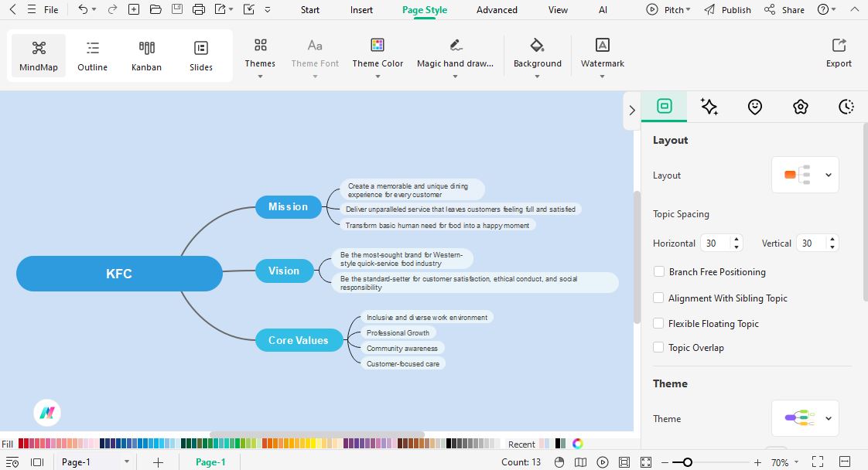Image resolution: width=868 pixels, height=470 pixels.
Task: Click the AI assistant floating logo
Action: tap(47, 413)
